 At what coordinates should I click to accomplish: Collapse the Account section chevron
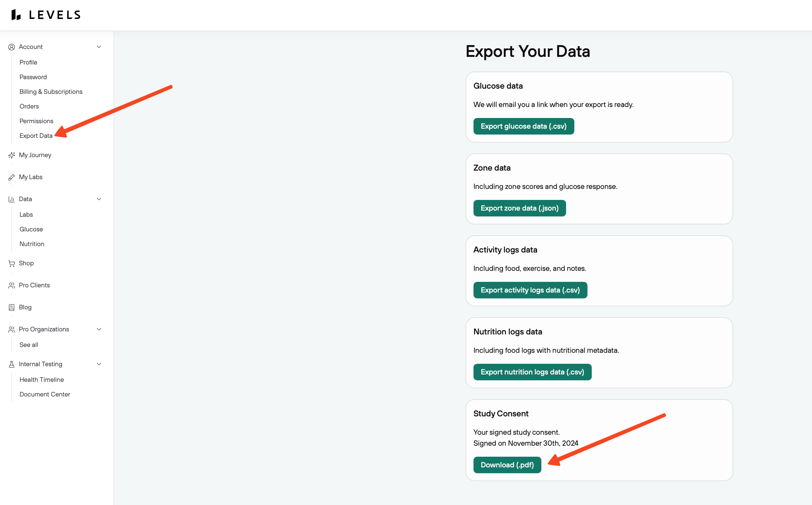coord(99,47)
